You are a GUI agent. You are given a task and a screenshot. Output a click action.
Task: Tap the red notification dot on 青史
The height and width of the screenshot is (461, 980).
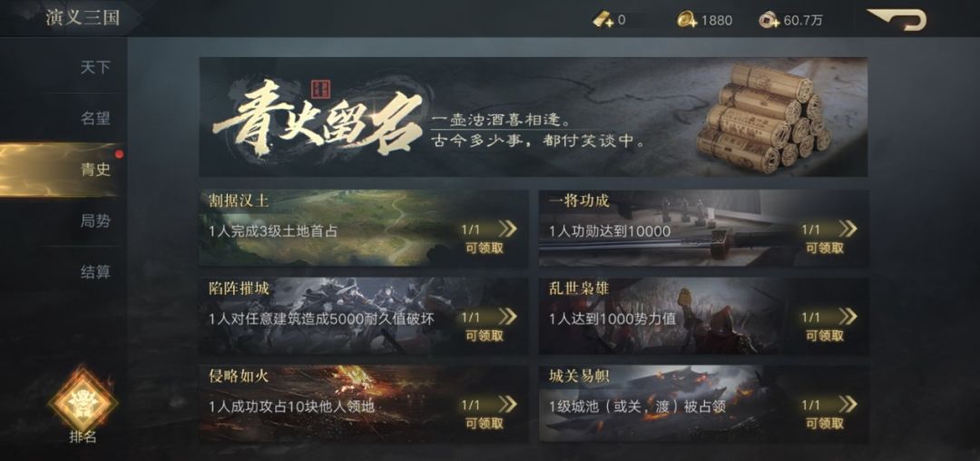[x=119, y=154]
